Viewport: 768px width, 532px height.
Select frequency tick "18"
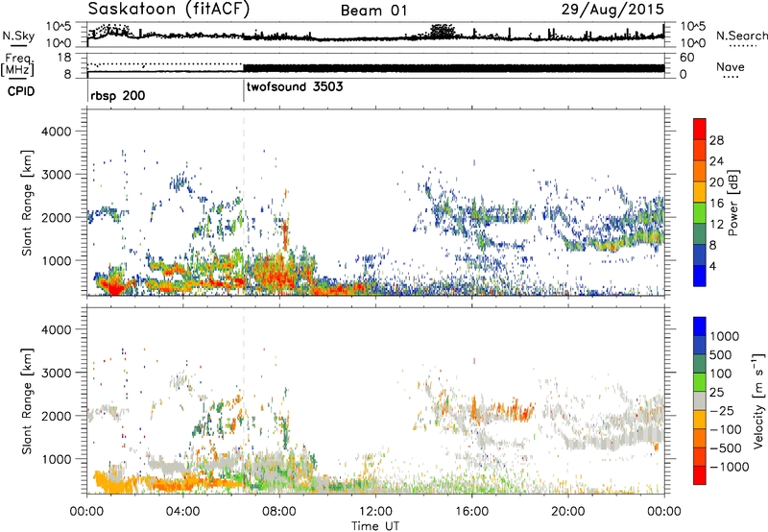click(x=64, y=58)
